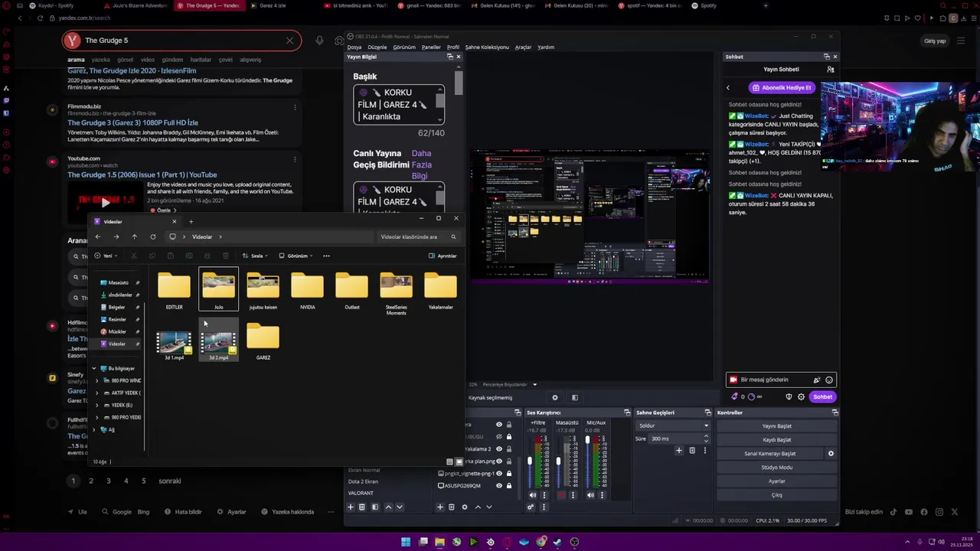Open the Yeni new item dropdown
Image resolution: width=980 pixels, height=551 pixels.
(106, 256)
